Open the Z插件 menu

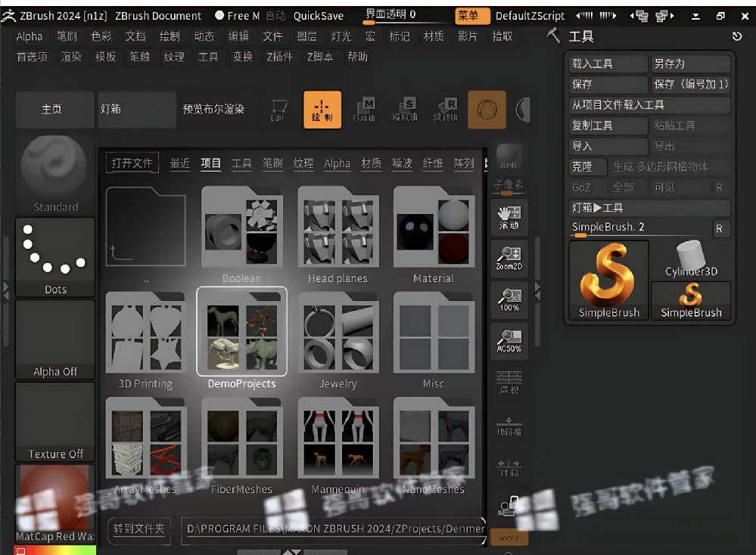pos(280,57)
